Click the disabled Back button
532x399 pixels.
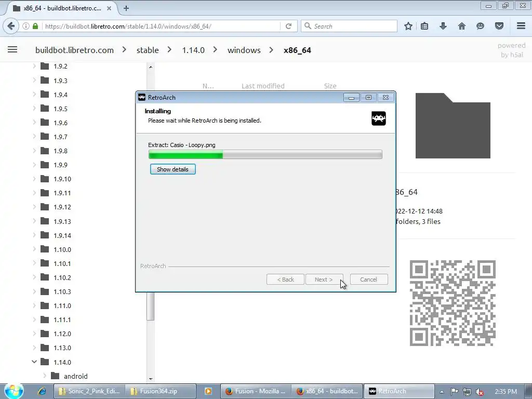285,280
